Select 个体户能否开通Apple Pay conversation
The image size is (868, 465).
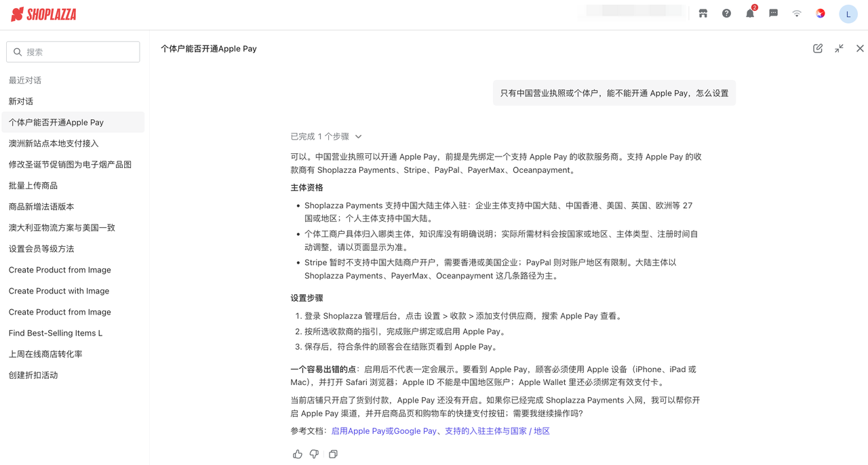73,123
